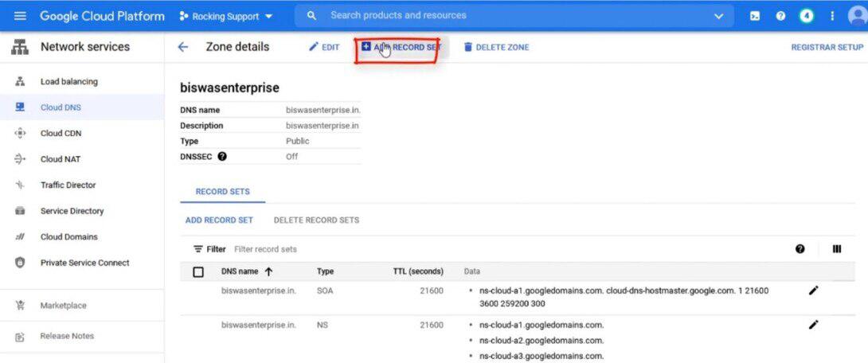Screen dimensions: 868x363
Task: Open Service Directory in sidebar
Action: click(x=72, y=211)
